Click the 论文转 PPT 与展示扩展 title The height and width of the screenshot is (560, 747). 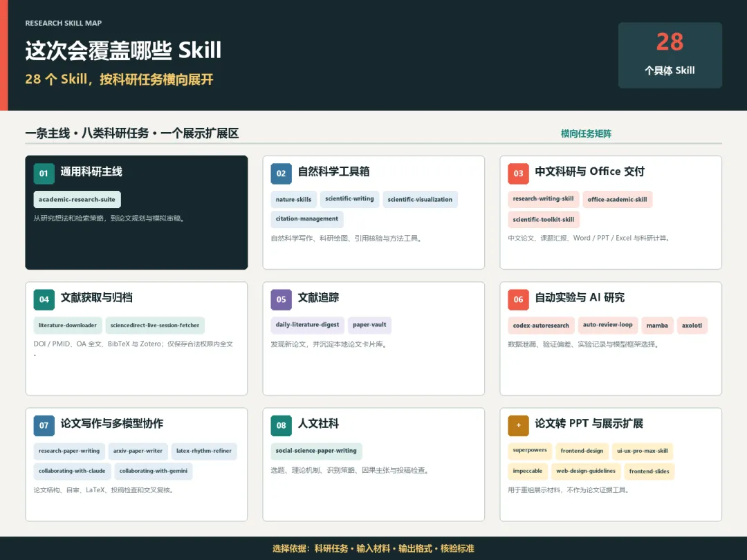coord(589,423)
